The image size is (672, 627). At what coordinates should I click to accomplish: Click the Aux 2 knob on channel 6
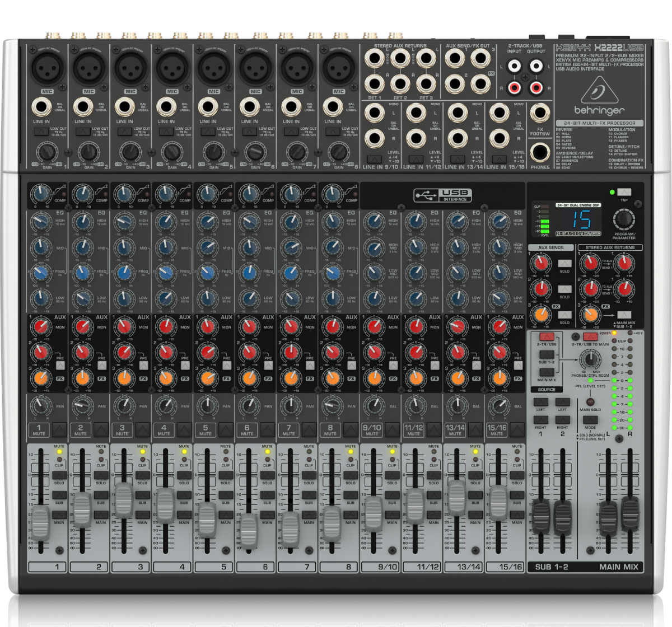249,352
